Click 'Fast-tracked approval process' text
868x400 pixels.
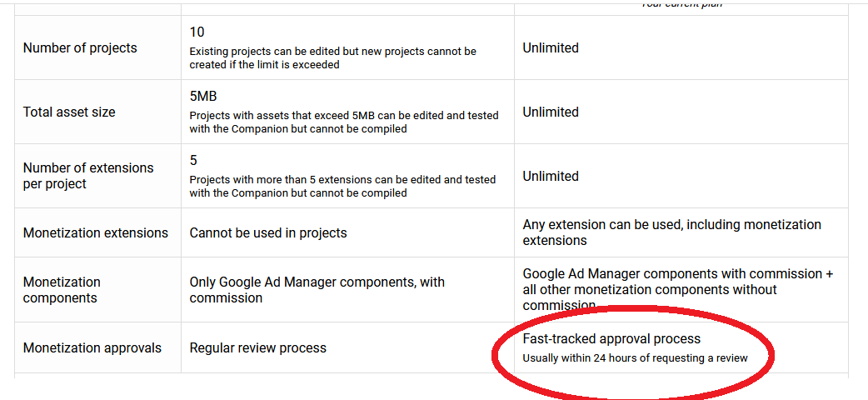coord(611,338)
